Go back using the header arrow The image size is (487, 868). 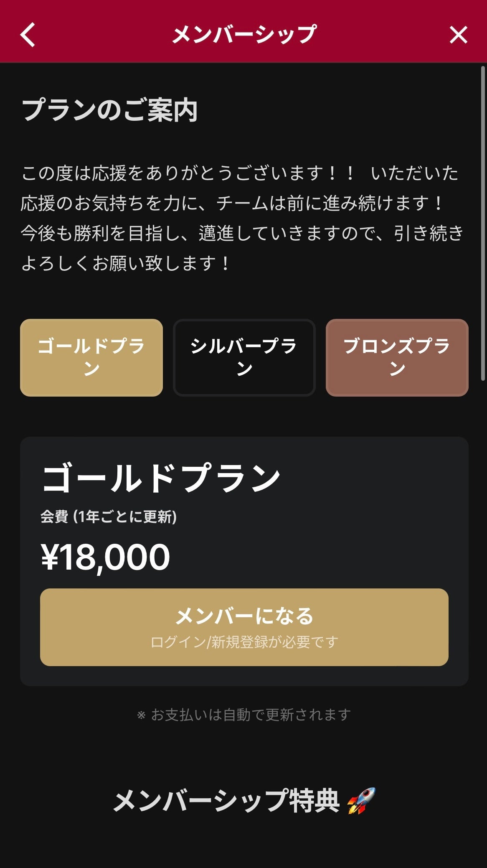(28, 35)
